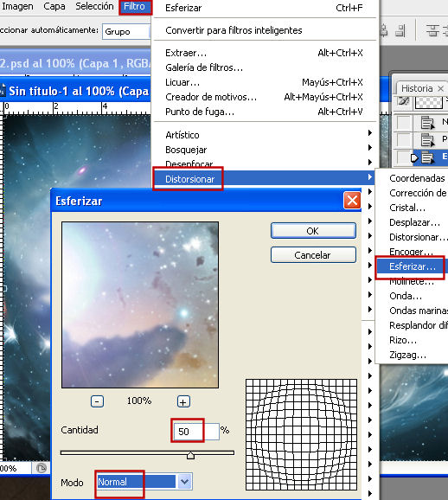Screen dimensions: 448x500
Task: Open the Grupo auto-select dropdown
Action: click(x=126, y=31)
